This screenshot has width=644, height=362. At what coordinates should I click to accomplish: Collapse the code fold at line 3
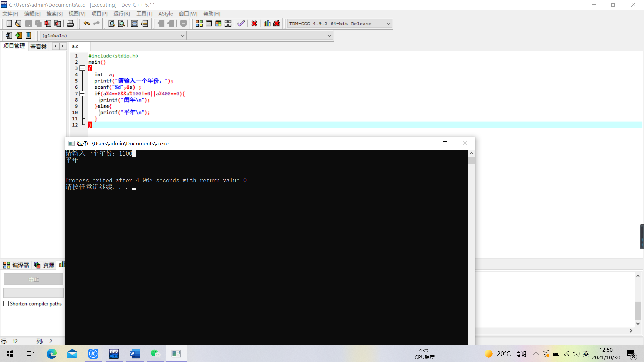[x=82, y=68]
